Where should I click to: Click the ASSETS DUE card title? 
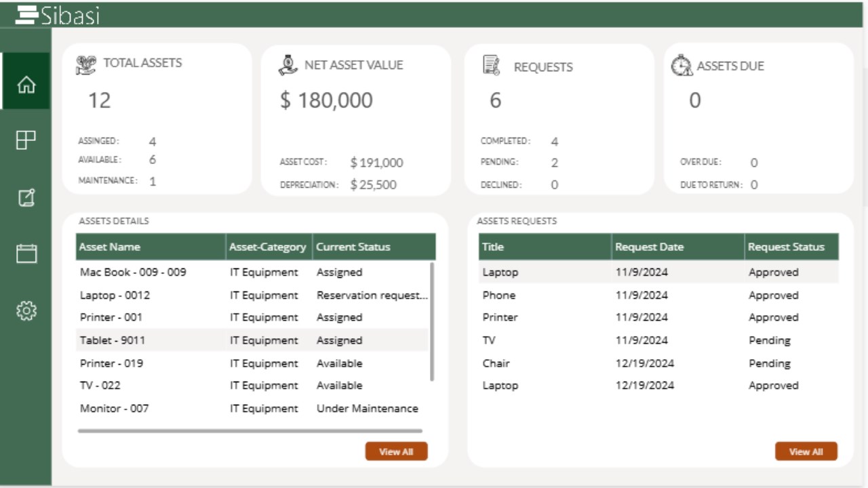(730, 66)
